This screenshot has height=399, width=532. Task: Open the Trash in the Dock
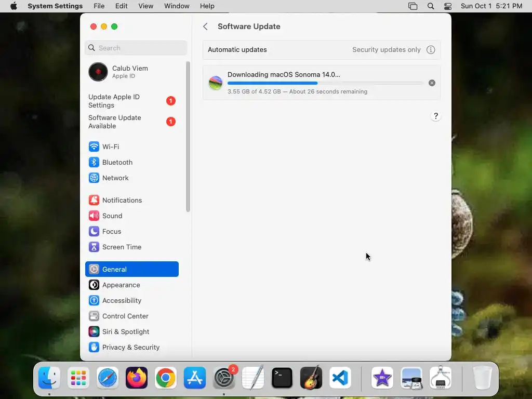[x=482, y=378]
